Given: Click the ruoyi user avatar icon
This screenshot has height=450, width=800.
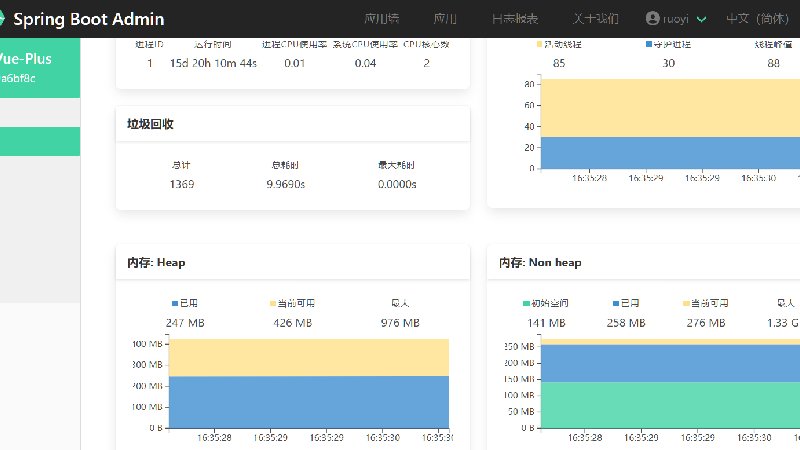Looking at the screenshot, I should tap(652, 18).
